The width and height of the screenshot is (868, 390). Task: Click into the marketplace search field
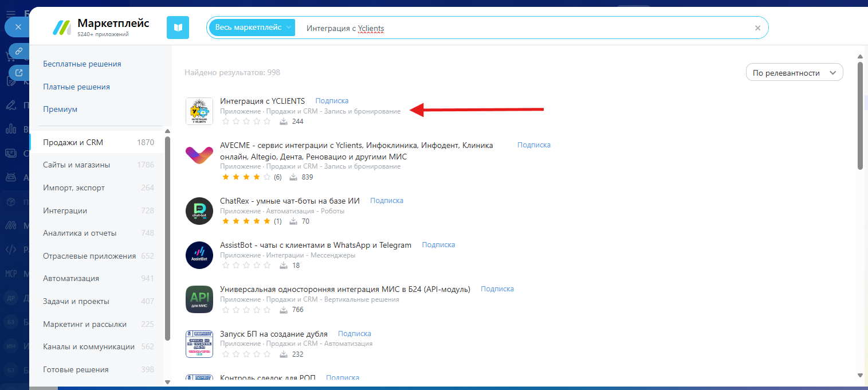click(x=516, y=28)
